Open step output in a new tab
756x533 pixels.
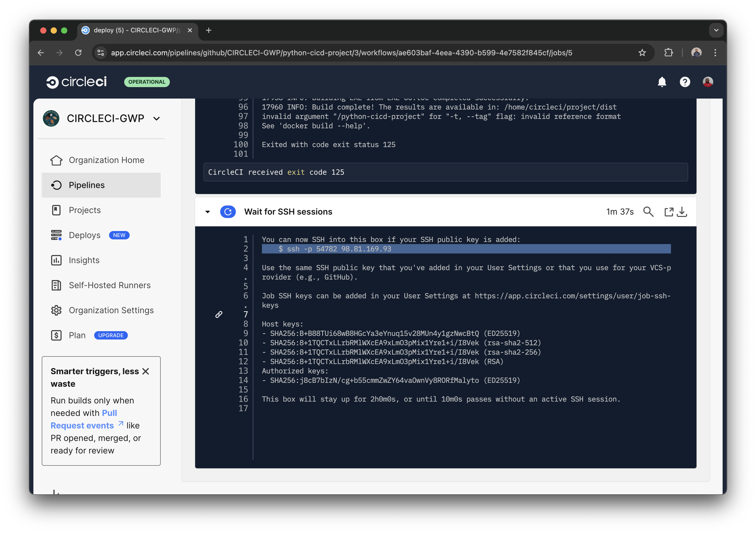coord(668,212)
